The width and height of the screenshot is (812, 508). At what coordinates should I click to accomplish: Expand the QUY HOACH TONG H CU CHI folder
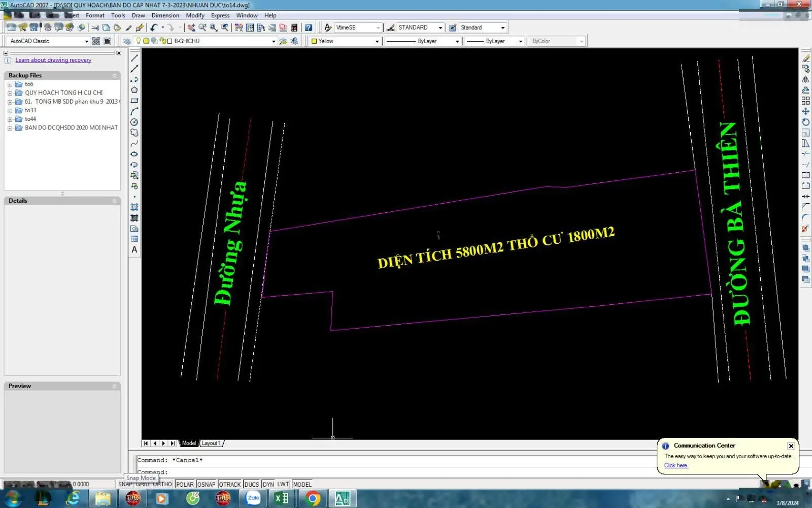10,93
